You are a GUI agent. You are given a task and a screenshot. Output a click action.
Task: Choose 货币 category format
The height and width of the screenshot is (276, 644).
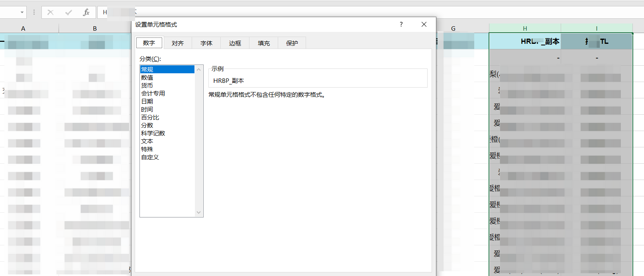[147, 86]
